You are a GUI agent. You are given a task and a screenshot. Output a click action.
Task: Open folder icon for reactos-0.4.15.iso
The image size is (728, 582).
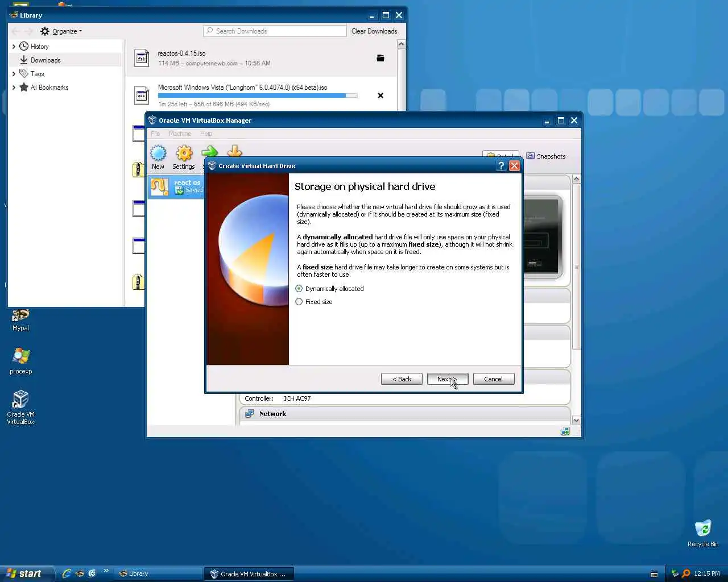click(x=380, y=58)
